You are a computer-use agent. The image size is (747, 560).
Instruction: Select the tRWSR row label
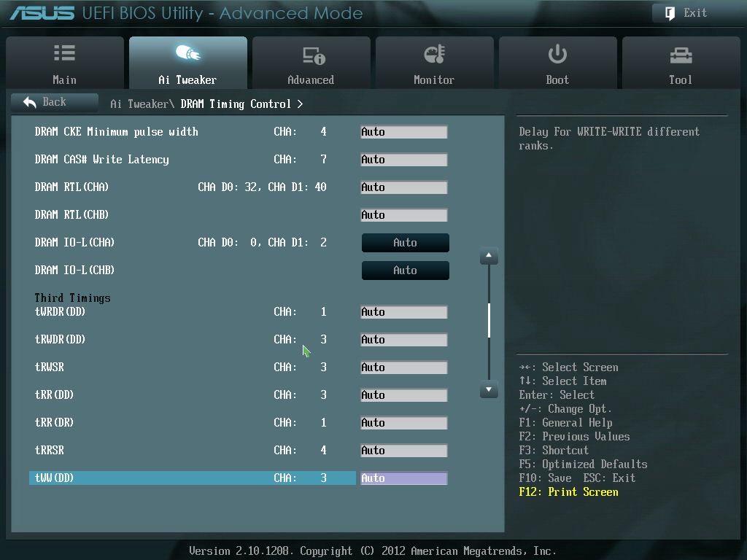click(x=50, y=367)
